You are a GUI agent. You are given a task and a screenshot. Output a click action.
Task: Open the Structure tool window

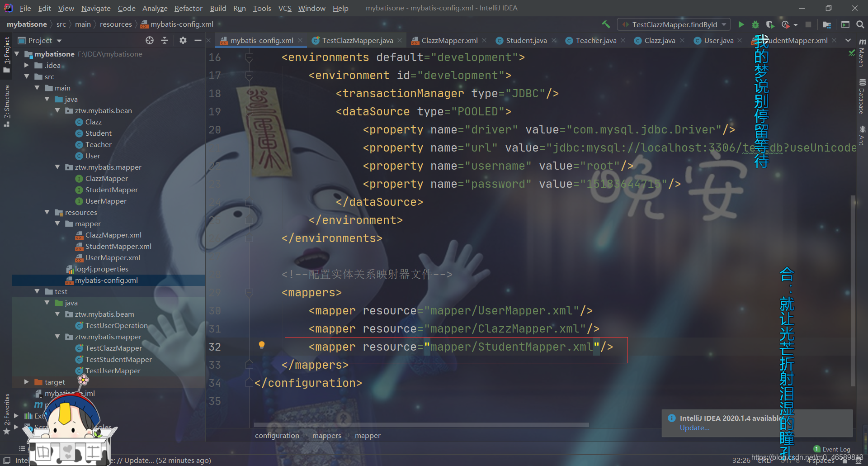click(7, 105)
